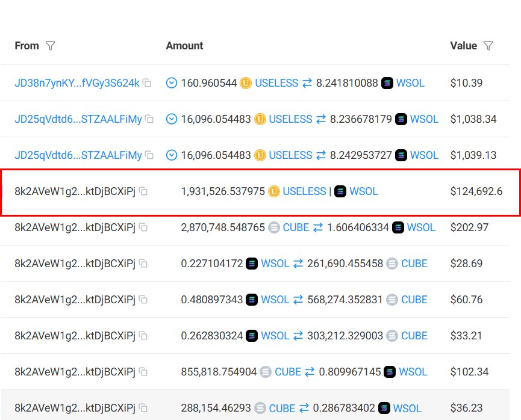
Task: Open the WSOL link in the $124,692.6 row
Action: [364, 191]
